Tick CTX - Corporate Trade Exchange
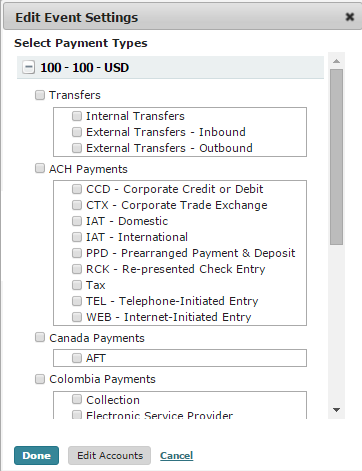 click(77, 205)
